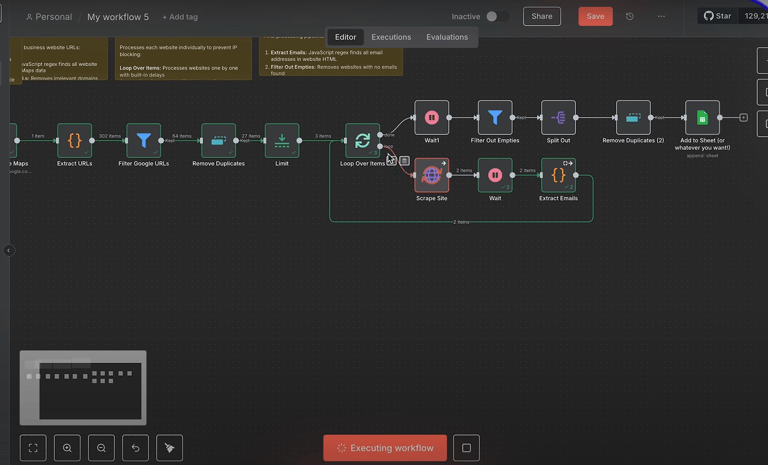Switch to the Evaluations tab
The image size is (768, 465).
click(447, 37)
